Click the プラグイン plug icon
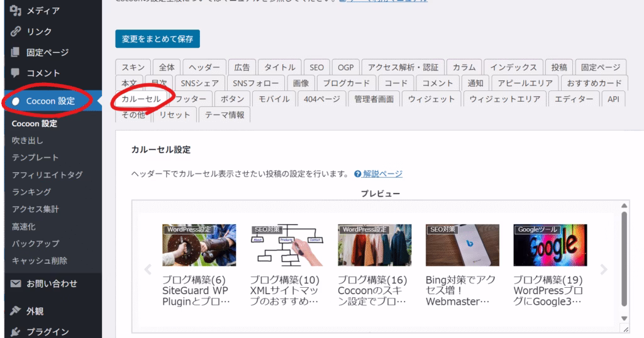 pyautogui.click(x=16, y=332)
